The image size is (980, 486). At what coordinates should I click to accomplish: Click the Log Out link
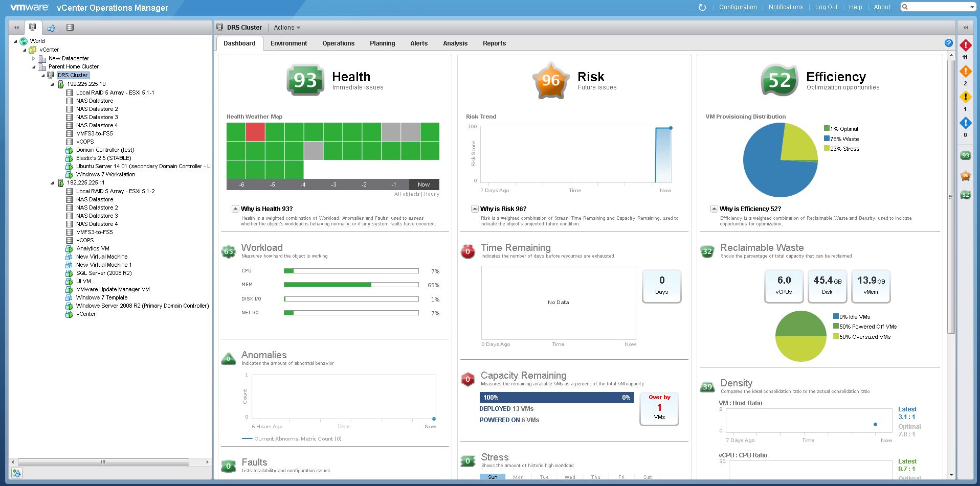tap(826, 7)
